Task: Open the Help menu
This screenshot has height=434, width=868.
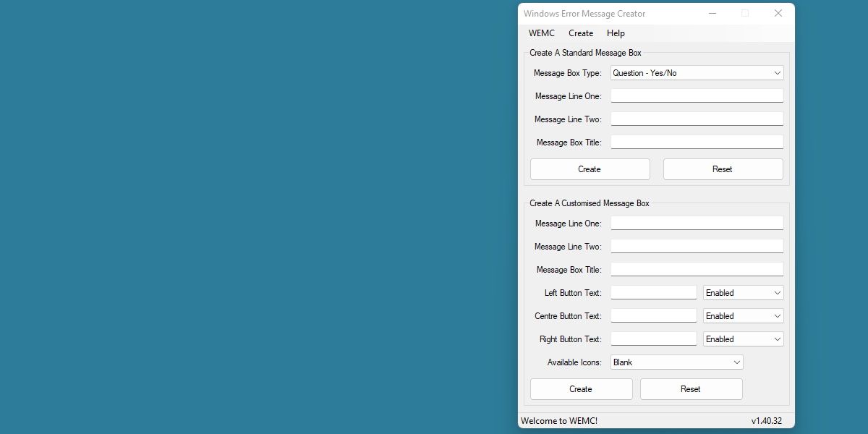Action: [x=616, y=33]
